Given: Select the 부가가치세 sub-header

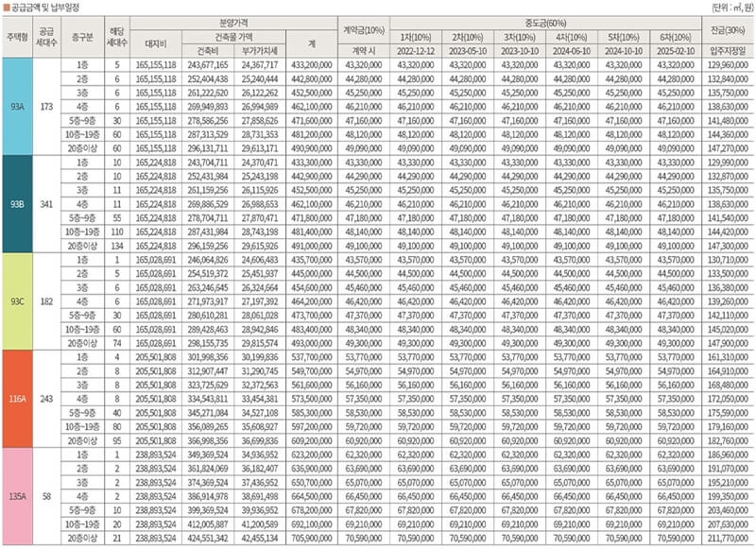Looking at the screenshot, I should click(x=260, y=51).
